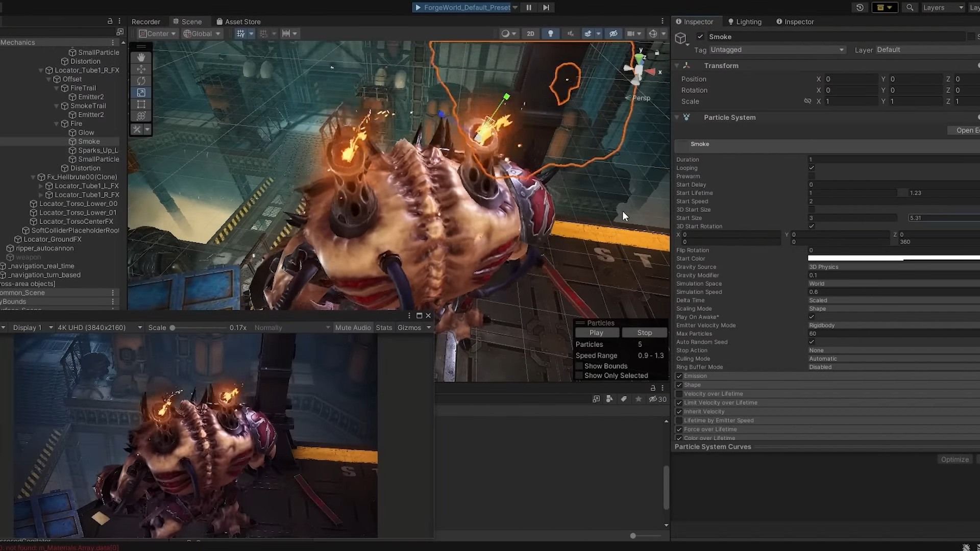This screenshot has width=980, height=551.
Task: Toggle Play On Awake checkbox
Action: click(812, 317)
